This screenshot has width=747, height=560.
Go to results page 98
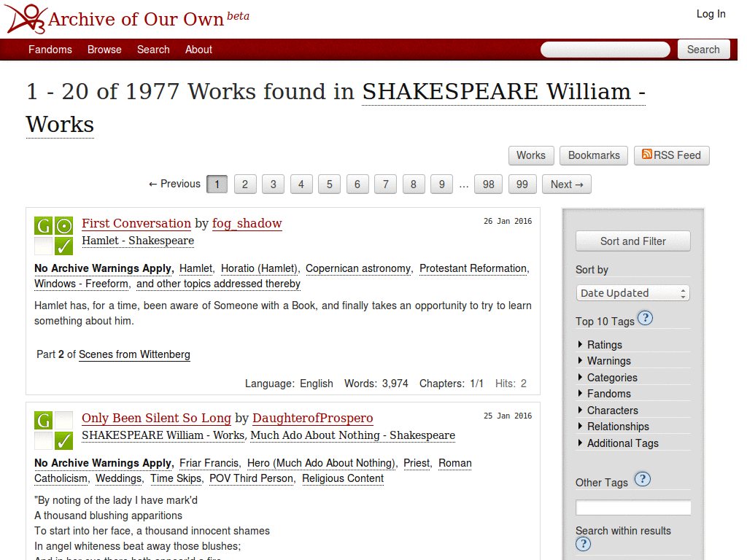(488, 184)
